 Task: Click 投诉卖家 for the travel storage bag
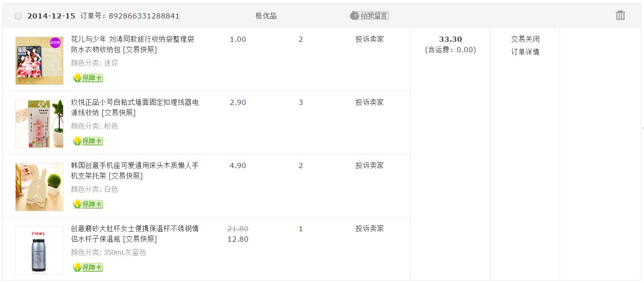[x=369, y=39]
